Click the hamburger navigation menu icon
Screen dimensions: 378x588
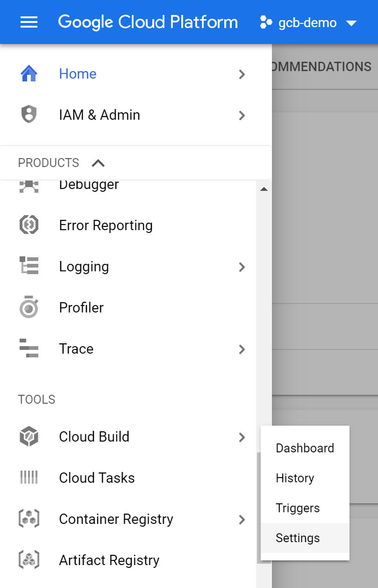coord(29,22)
